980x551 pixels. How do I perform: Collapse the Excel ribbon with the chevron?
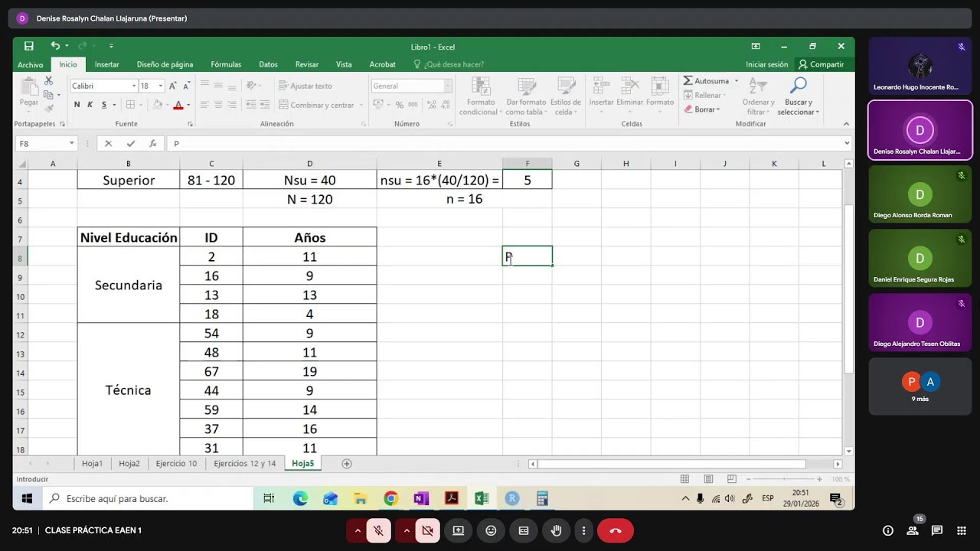pyautogui.click(x=846, y=124)
